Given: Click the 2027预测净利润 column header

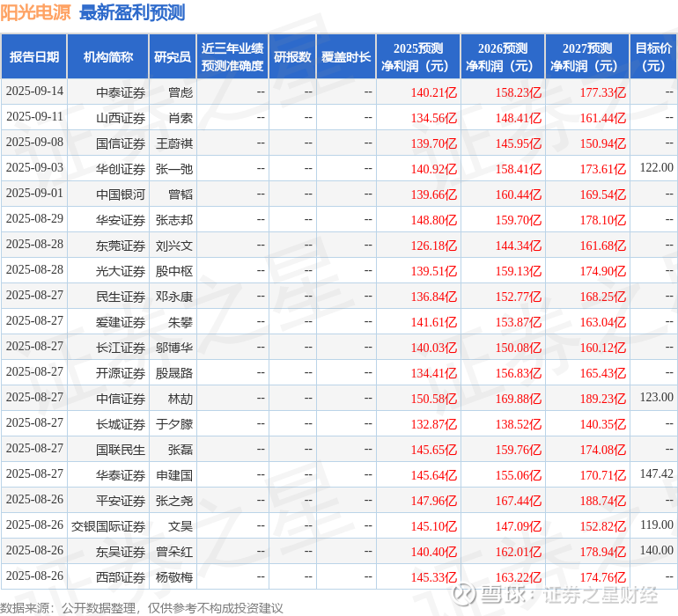Looking at the screenshot, I should [x=587, y=56].
